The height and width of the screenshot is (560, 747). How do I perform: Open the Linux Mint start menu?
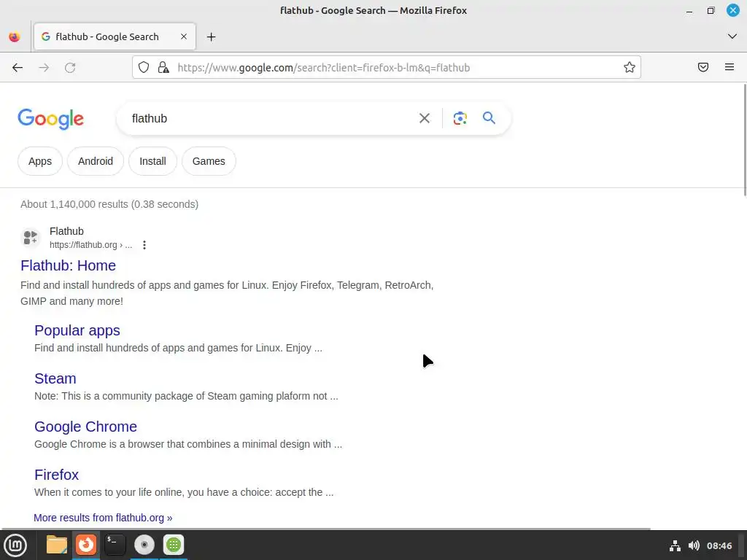[15, 545]
